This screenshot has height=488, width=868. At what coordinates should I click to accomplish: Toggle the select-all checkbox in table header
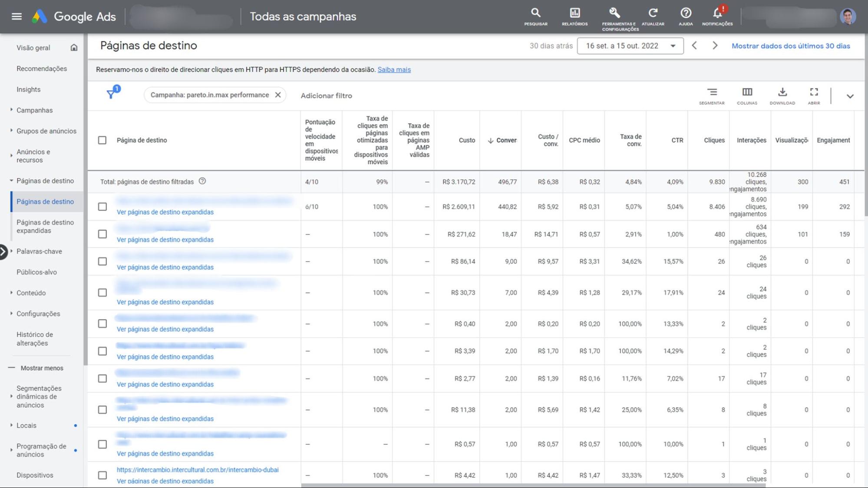click(x=102, y=140)
